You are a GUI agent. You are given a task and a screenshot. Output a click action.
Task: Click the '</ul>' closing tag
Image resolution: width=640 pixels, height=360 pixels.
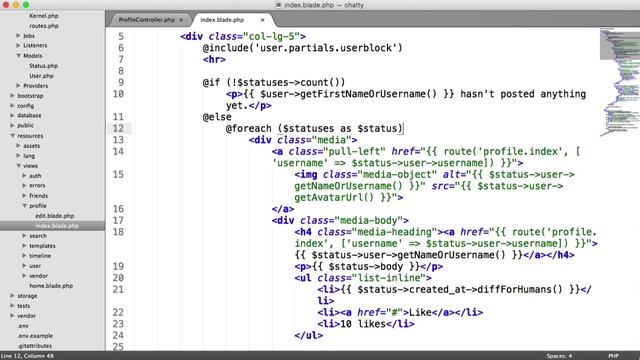coord(309,336)
